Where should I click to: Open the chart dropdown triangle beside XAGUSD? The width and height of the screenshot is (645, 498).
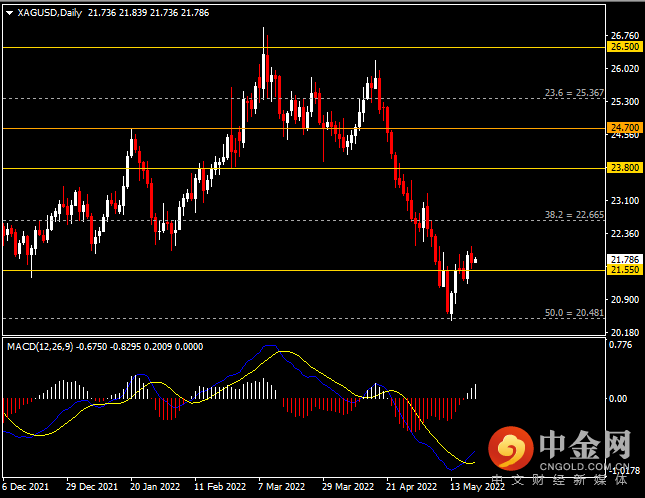pyautogui.click(x=9, y=13)
